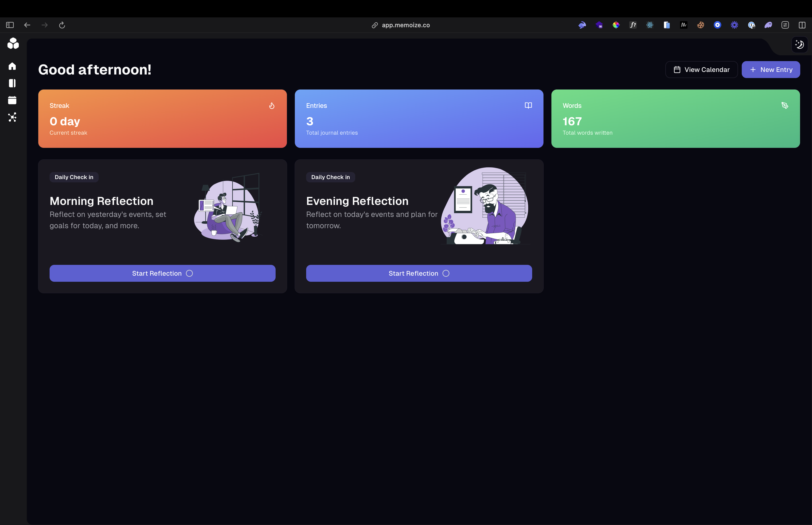This screenshot has height=525, width=812.
Task: Click the app.memoize.co address bar
Action: tap(405, 25)
